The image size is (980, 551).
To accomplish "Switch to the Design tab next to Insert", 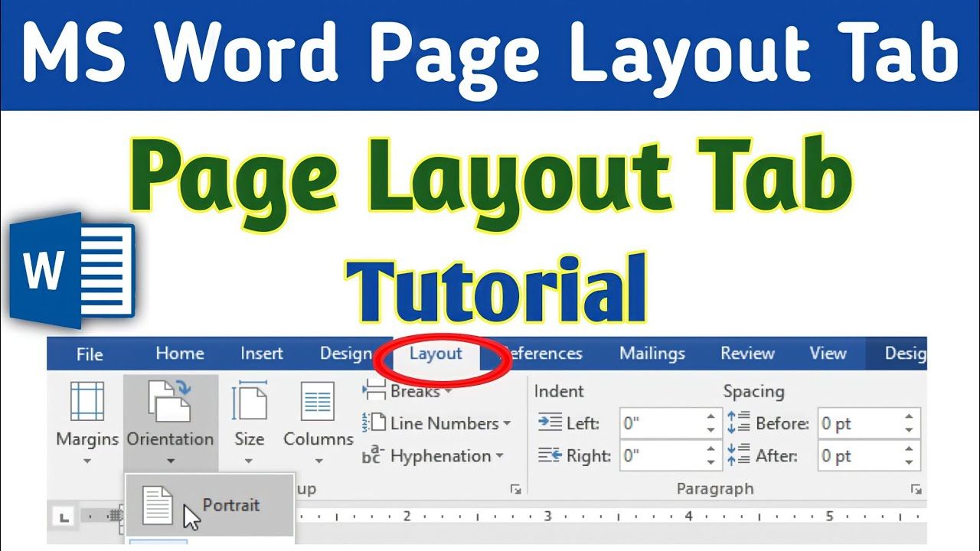I will 345,354.
